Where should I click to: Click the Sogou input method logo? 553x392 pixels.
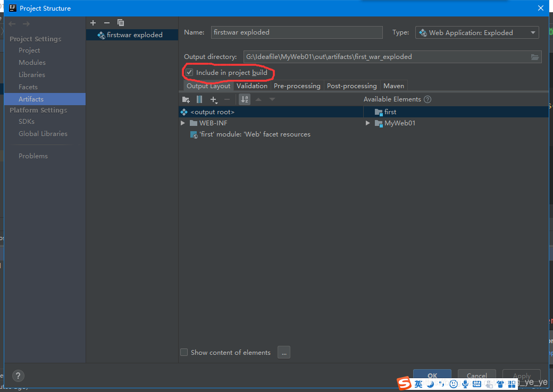[x=404, y=384]
